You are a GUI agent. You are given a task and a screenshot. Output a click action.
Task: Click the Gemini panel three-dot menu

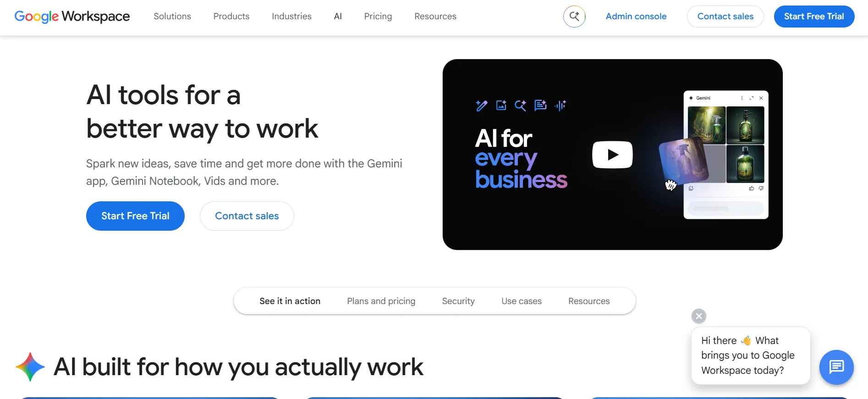(x=742, y=98)
